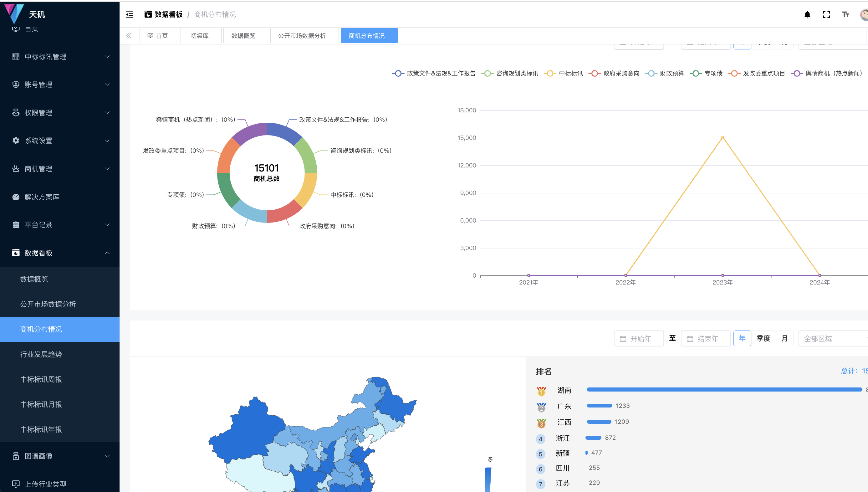
Task: Click the 系统设置 gear icon
Action: (x=16, y=141)
